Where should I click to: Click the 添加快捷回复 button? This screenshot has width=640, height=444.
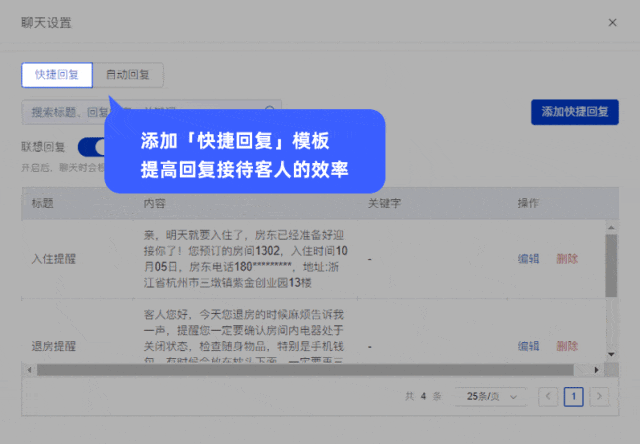[x=575, y=112]
